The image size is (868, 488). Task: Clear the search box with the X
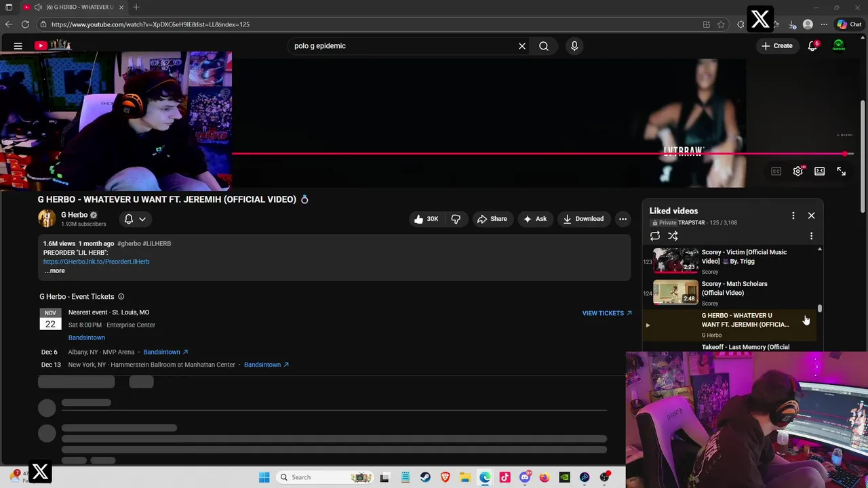tap(522, 46)
